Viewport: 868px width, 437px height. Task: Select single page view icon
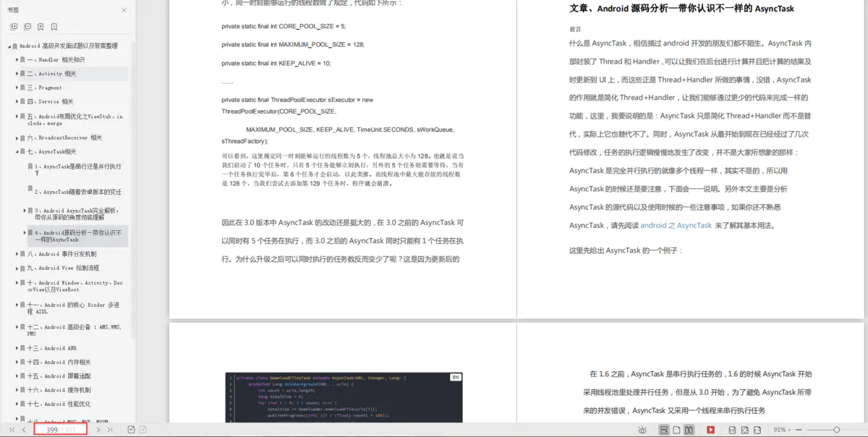pos(676,430)
